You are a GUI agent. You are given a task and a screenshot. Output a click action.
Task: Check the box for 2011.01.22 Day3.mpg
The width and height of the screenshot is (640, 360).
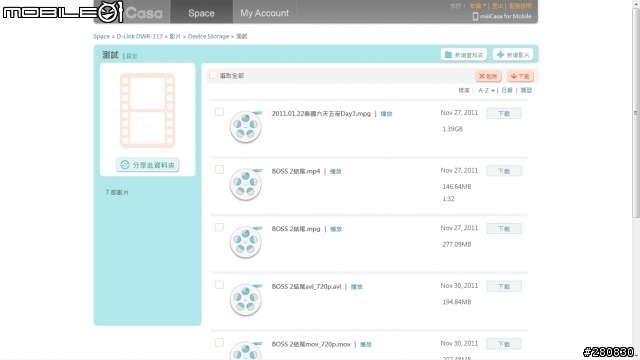coord(219,112)
